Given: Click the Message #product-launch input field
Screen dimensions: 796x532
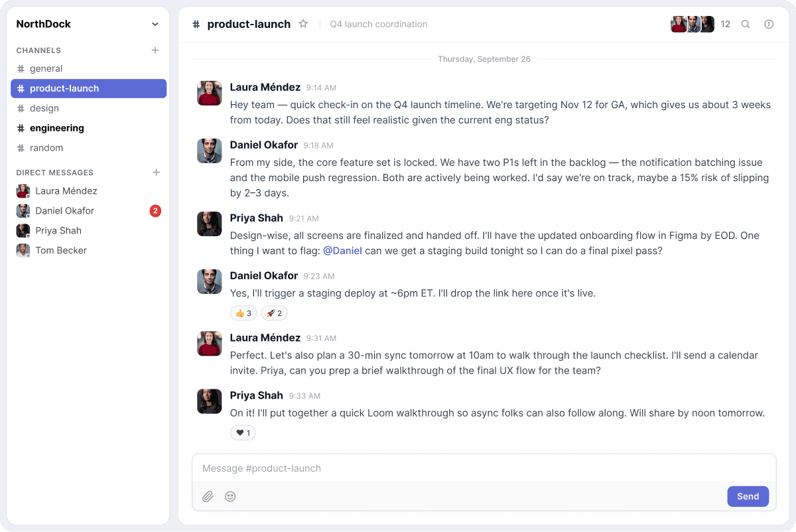Looking at the screenshot, I should click(484, 468).
